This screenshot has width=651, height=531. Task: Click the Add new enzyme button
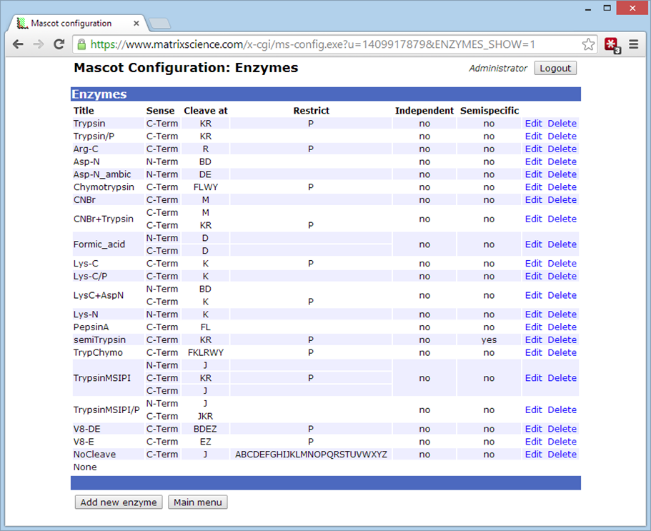coord(118,502)
